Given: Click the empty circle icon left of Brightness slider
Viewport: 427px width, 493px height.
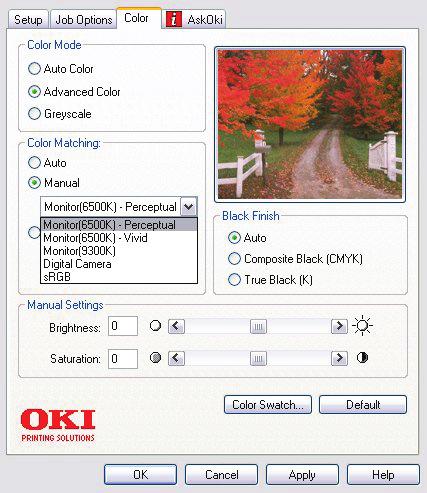Looking at the screenshot, I should [155, 326].
